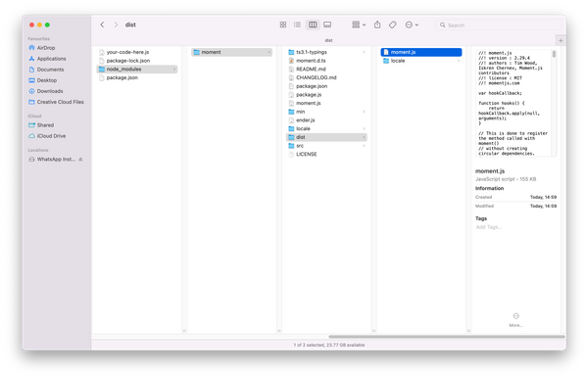This screenshot has height=379, width=588.
Task: Switch to gallery view
Action: (327, 24)
